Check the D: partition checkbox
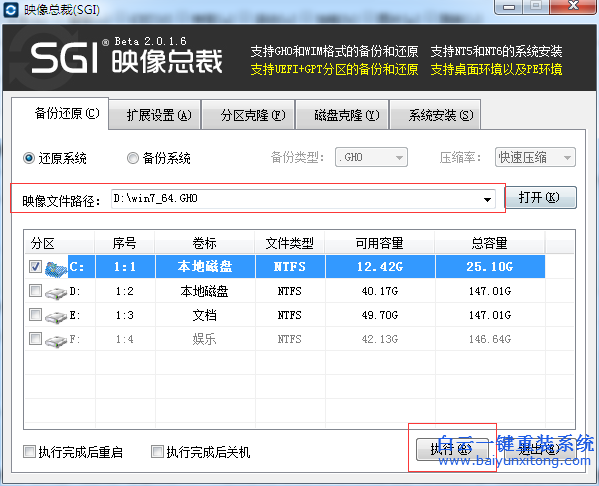The height and width of the screenshot is (486, 599). [x=36, y=291]
